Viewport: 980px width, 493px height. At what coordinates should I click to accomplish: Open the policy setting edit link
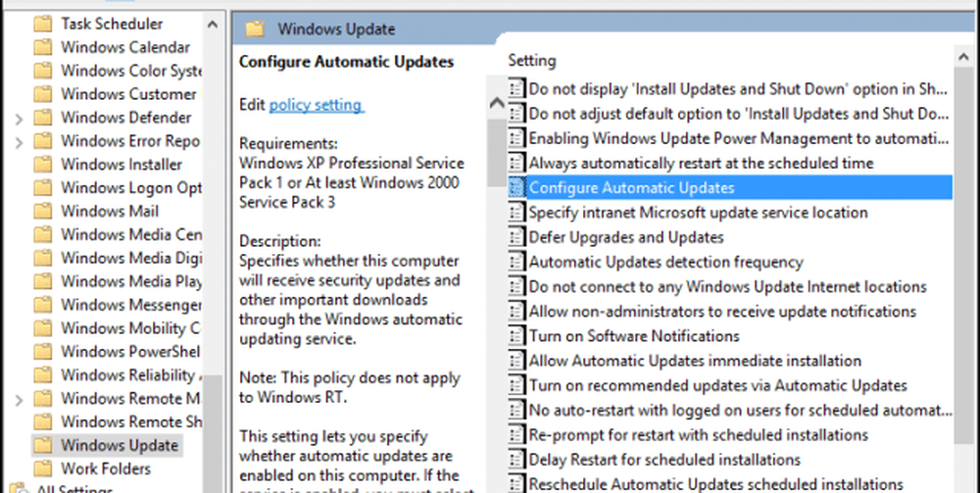click(316, 105)
